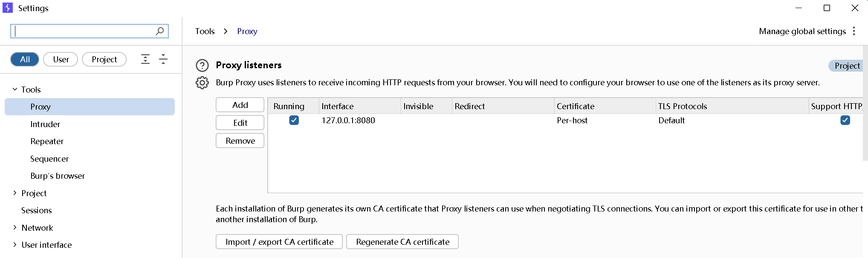This screenshot has height=258, width=868.
Task: Collapse the Tools tree section
Action: tap(15, 90)
